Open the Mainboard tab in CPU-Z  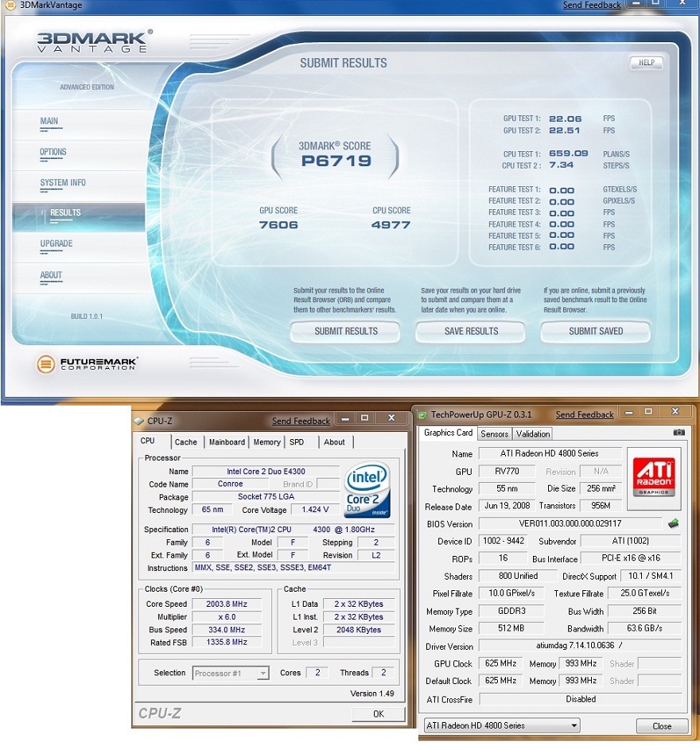point(227,442)
